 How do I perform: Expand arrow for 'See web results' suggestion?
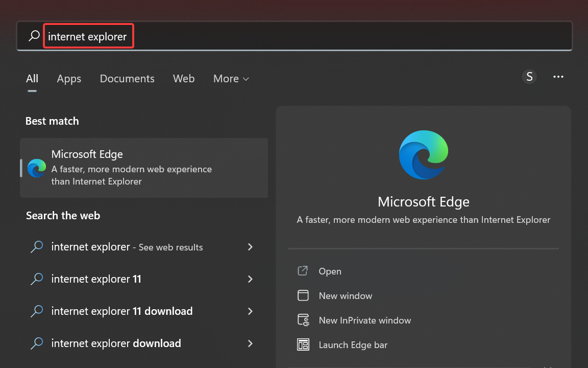pyautogui.click(x=250, y=247)
